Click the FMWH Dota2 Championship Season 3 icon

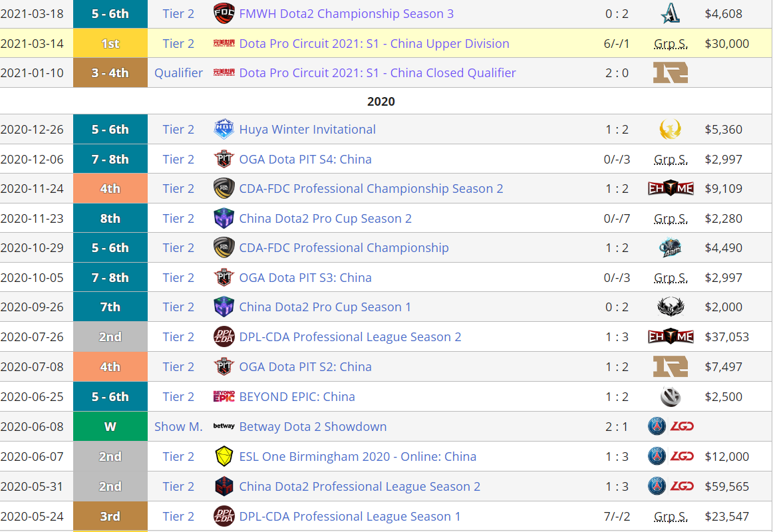click(x=224, y=14)
